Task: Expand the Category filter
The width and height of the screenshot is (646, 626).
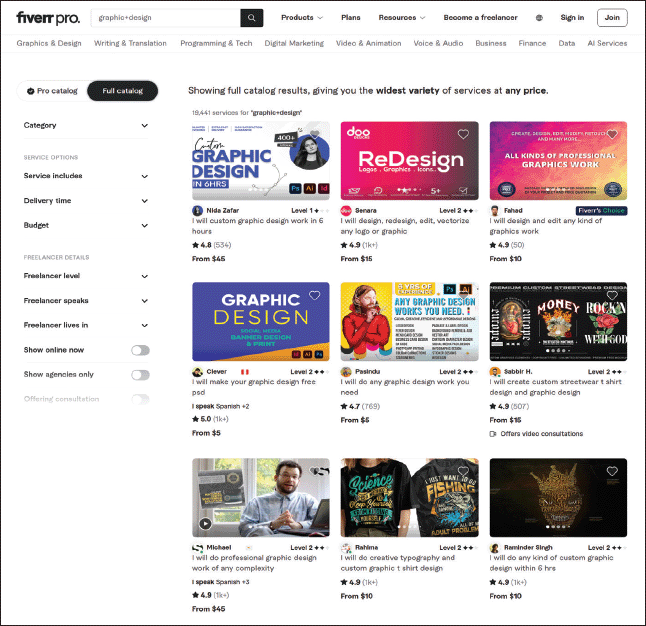Action: (86, 125)
